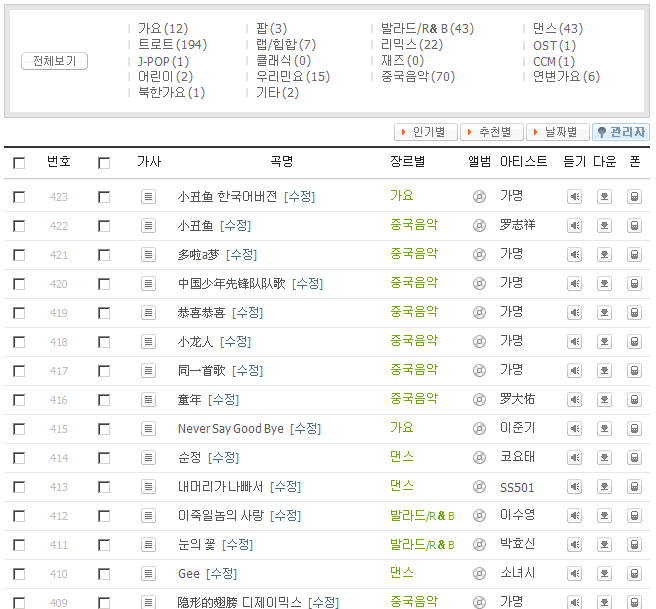This screenshot has width=656, height=609.
Task: Switch to 인기별 sorting tab
Action: coord(426,132)
